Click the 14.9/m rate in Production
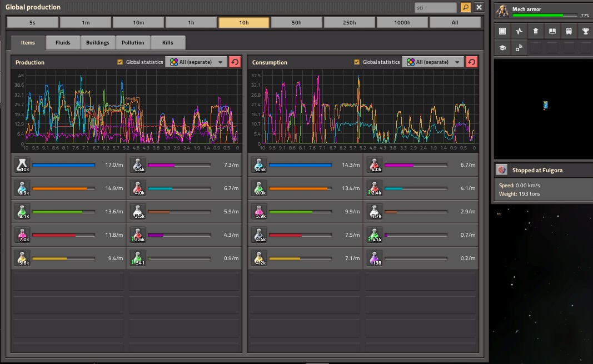This screenshot has height=364, width=593. coord(114,188)
